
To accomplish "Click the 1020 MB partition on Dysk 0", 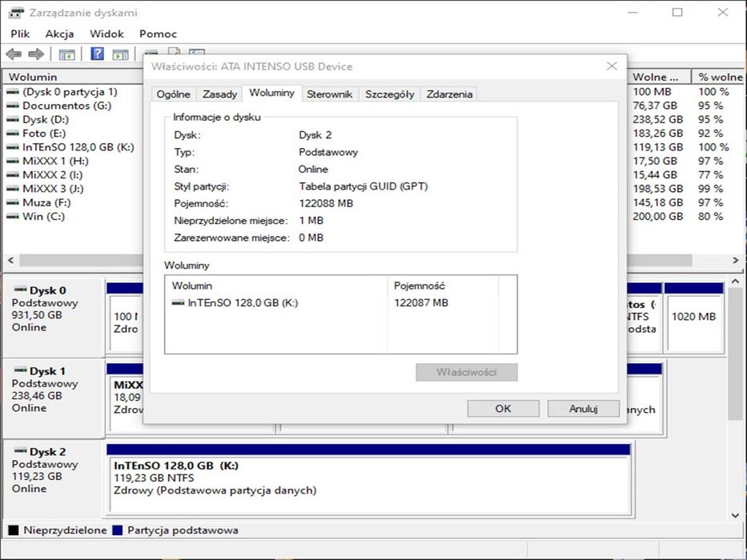I will pos(693,317).
